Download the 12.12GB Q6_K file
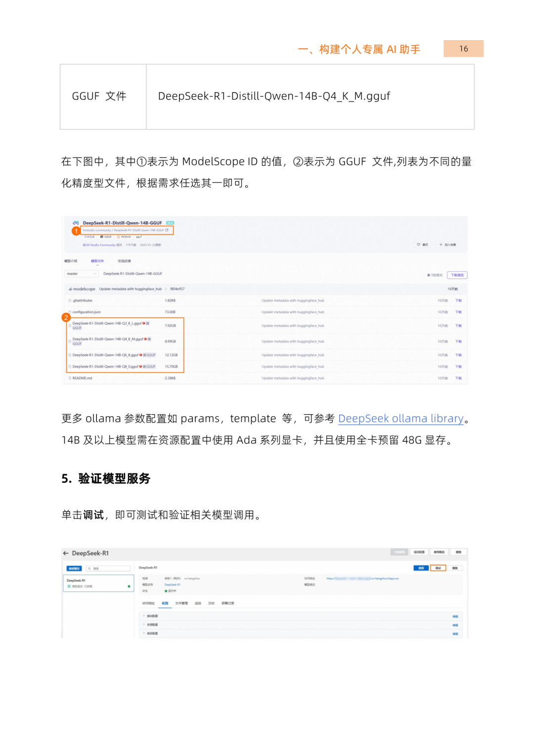This screenshot has width=534, height=756. click(x=458, y=355)
